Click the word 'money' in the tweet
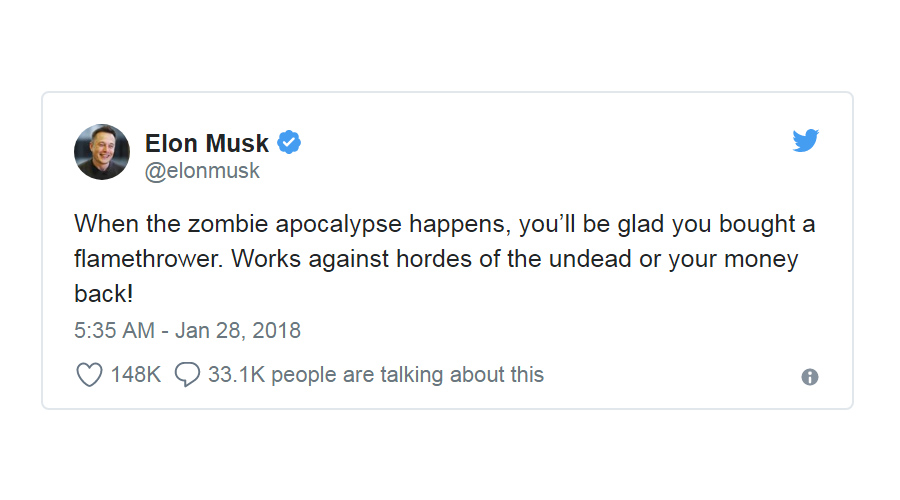 (x=761, y=259)
